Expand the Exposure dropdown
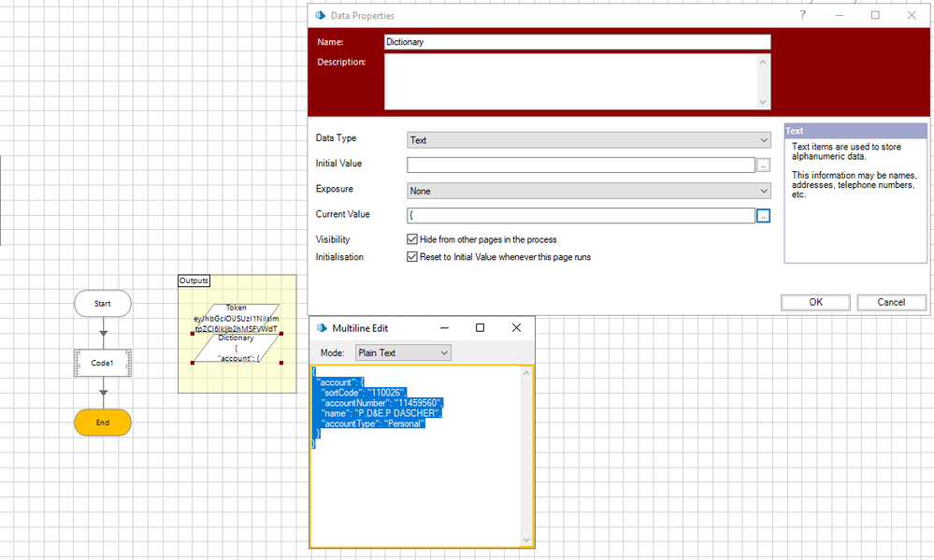The image size is (934, 560). click(588, 191)
